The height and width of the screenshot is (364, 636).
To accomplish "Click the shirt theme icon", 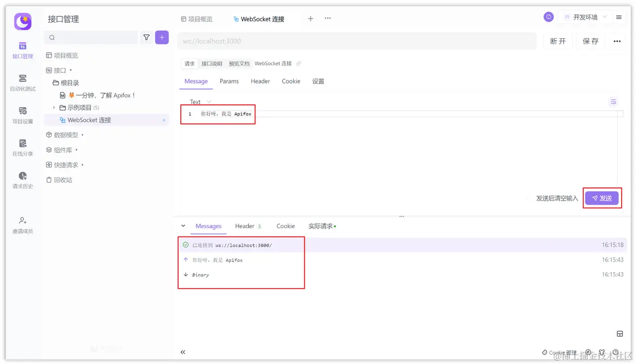I will 602,352.
